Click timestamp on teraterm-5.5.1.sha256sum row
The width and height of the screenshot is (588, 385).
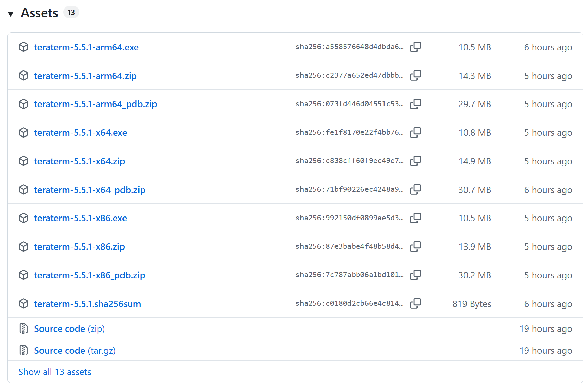[548, 304]
